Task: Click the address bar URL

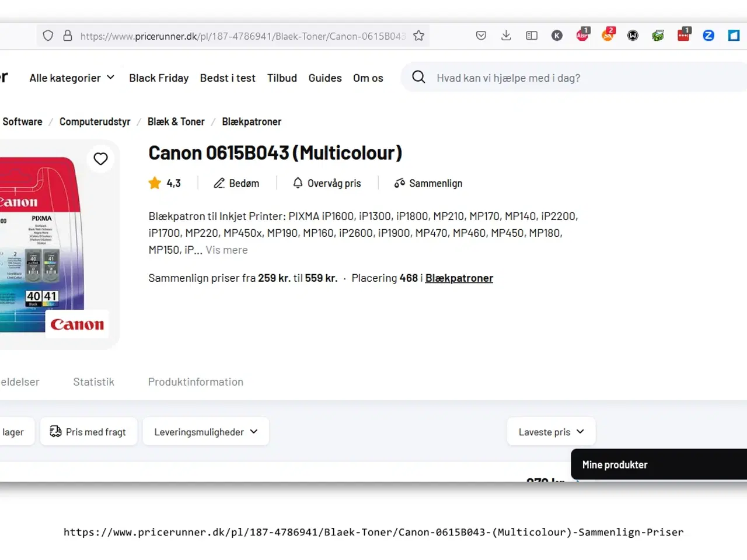Action: [243, 36]
